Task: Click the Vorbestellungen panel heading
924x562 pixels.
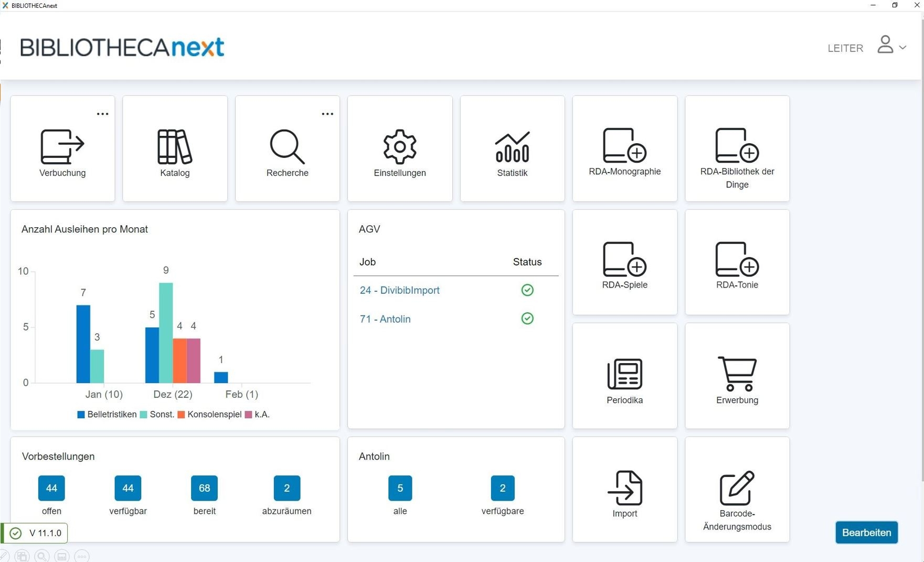Action: (58, 457)
